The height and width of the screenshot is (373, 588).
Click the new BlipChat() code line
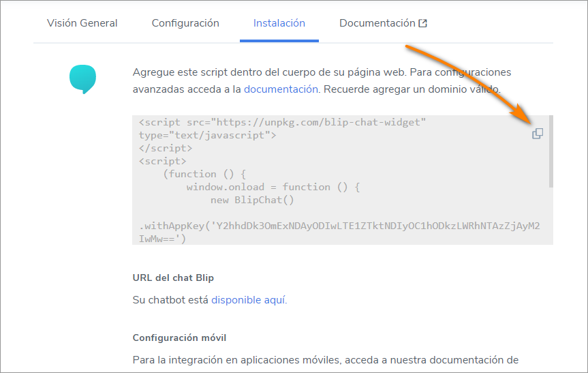click(x=252, y=200)
